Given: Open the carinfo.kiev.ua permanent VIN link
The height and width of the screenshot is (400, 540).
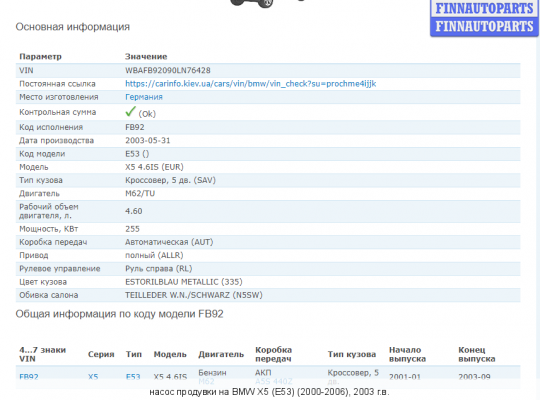Looking at the screenshot, I should tap(250, 84).
